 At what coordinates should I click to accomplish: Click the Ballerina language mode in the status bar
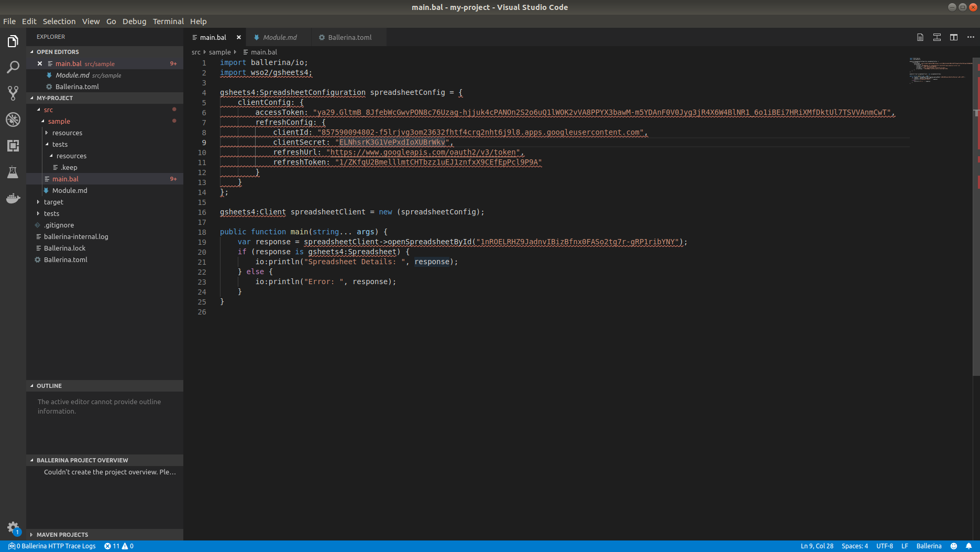click(x=929, y=546)
